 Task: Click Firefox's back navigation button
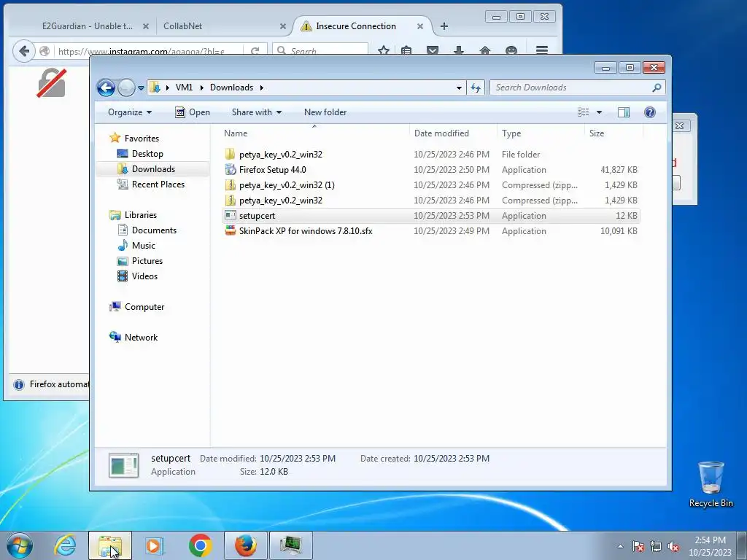24,51
